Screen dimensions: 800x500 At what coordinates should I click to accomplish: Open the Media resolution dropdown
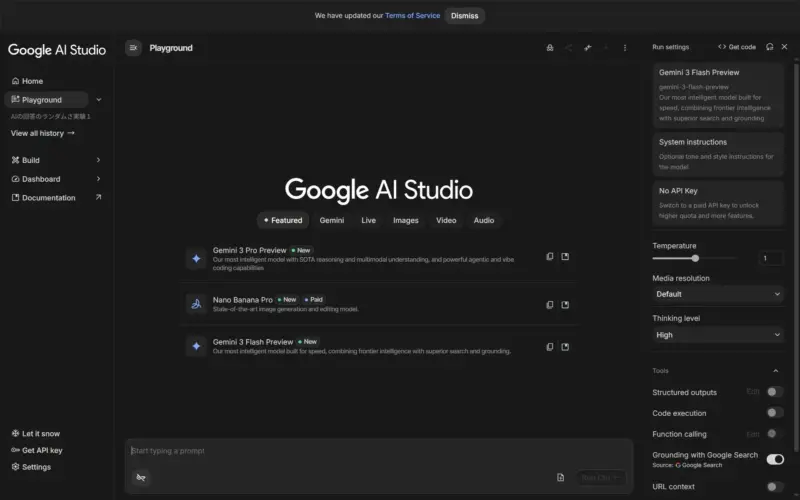coord(717,294)
